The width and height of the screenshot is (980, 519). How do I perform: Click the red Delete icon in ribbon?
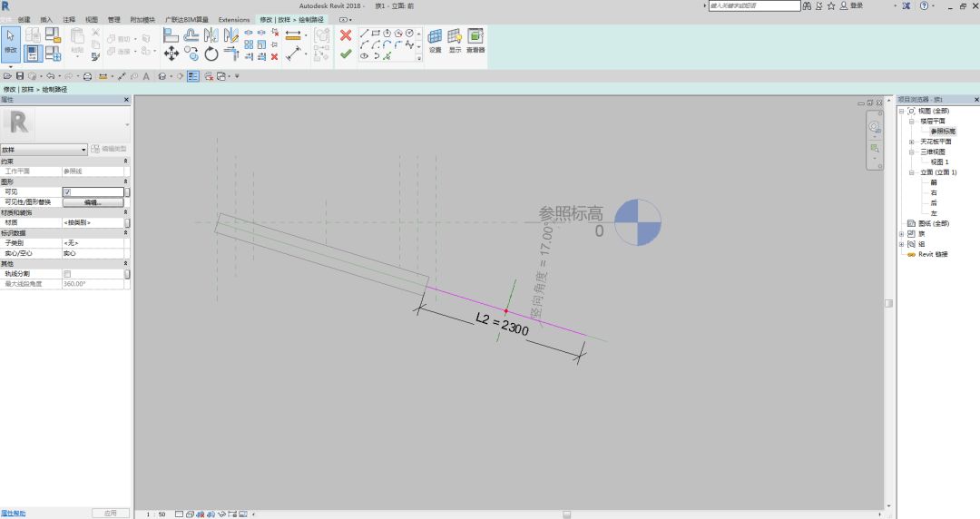pyautogui.click(x=274, y=56)
